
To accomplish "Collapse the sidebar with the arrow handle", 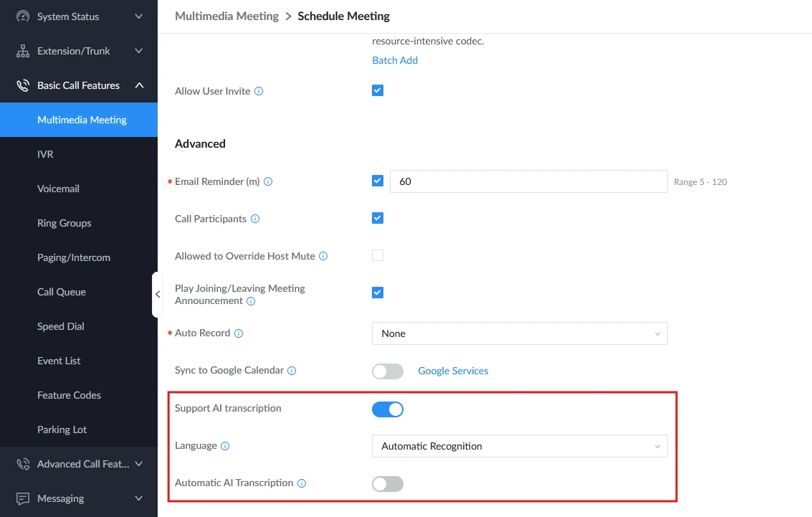I will coord(158,294).
